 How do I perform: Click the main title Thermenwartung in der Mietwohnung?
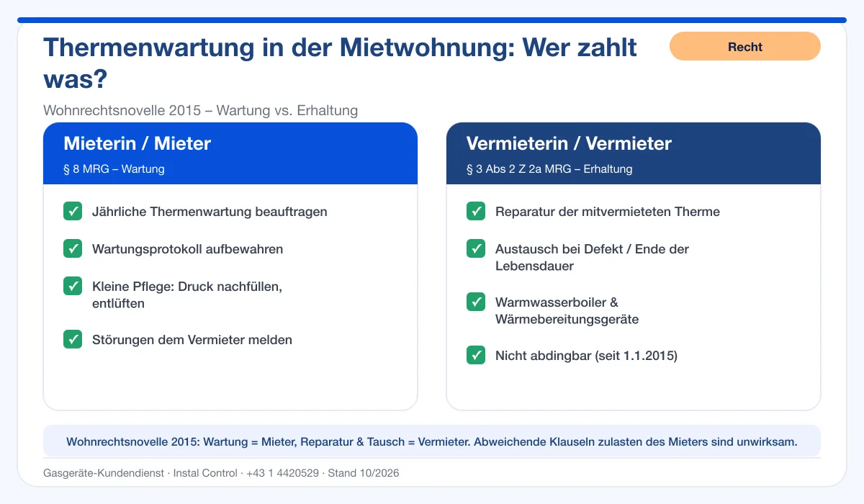[x=341, y=63]
